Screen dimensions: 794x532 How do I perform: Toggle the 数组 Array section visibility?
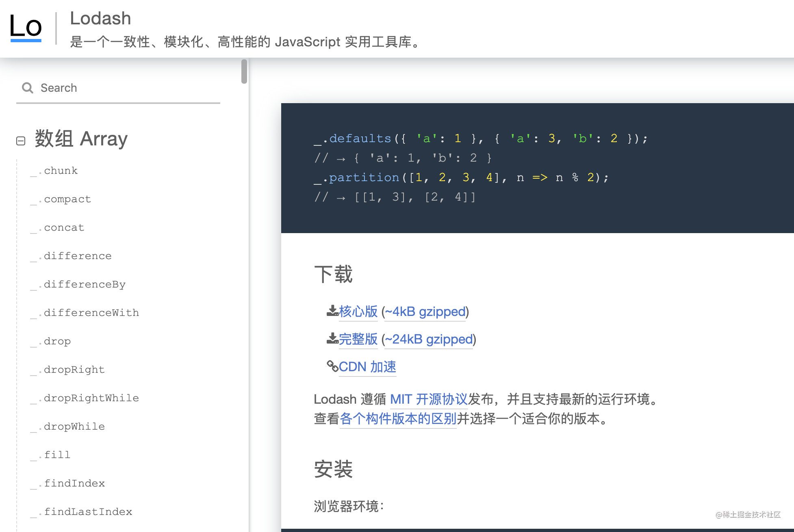click(x=20, y=139)
